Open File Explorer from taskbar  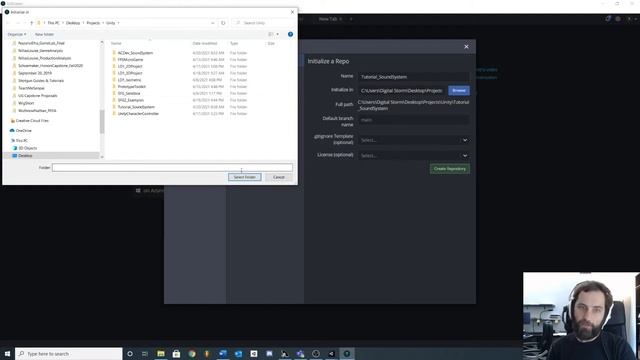[161, 353]
